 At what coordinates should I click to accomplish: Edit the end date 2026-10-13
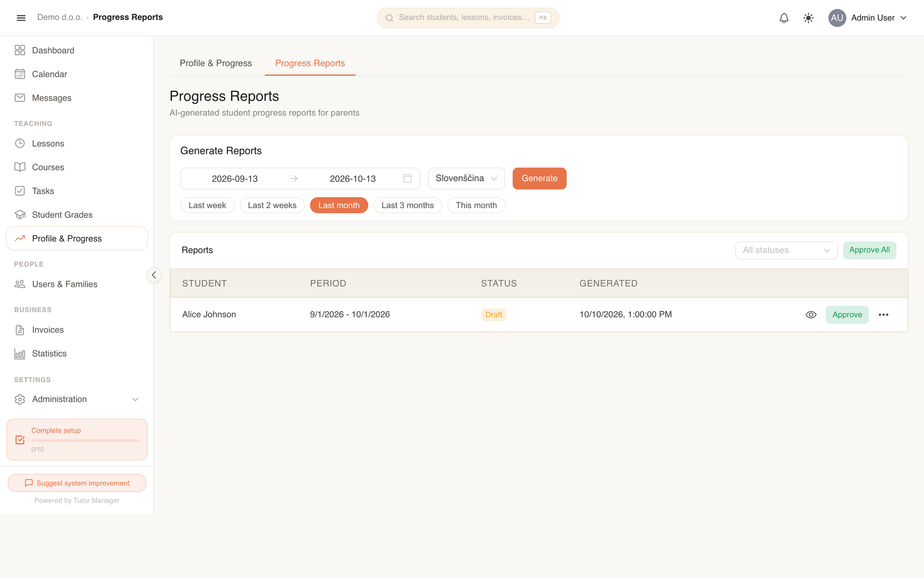[353, 179]
